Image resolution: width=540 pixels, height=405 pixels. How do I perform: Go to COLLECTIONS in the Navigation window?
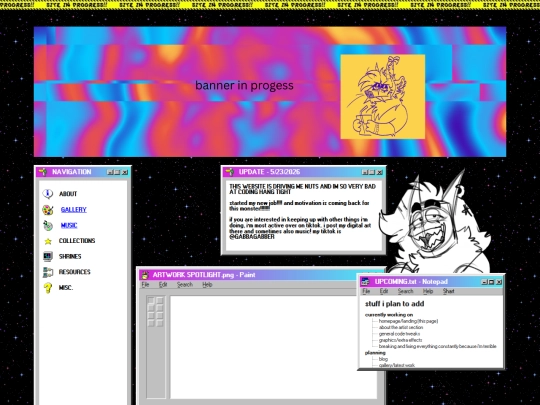[77, 241]
